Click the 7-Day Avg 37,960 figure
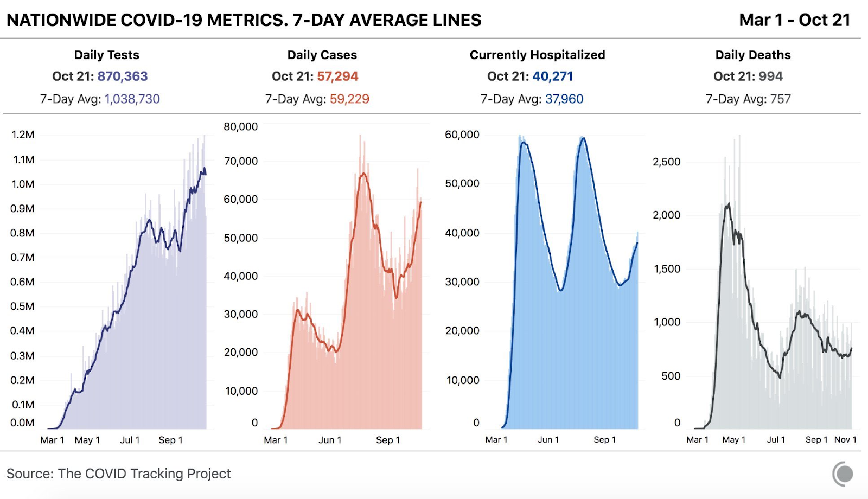Image resolution: width=868 pixels, height=499 pixels. (564, 99)
